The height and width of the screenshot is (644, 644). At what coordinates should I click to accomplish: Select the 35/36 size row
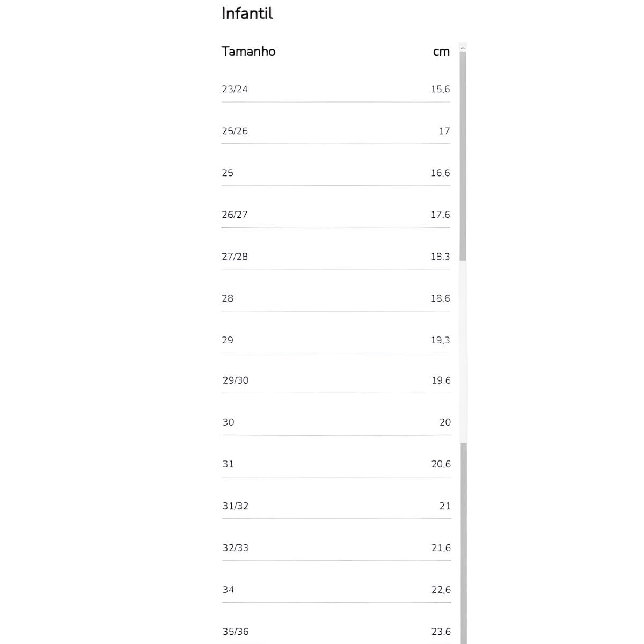click(236, 632)
